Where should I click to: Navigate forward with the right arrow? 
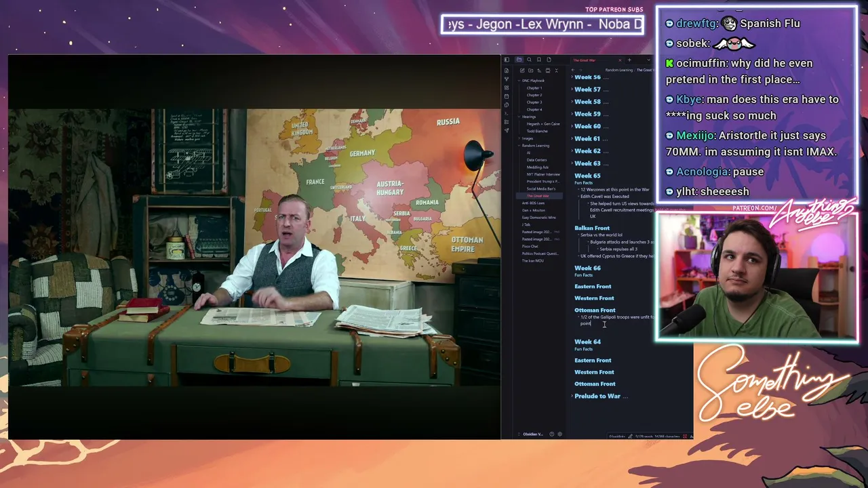pyautogui.click(x=580, y=70)
